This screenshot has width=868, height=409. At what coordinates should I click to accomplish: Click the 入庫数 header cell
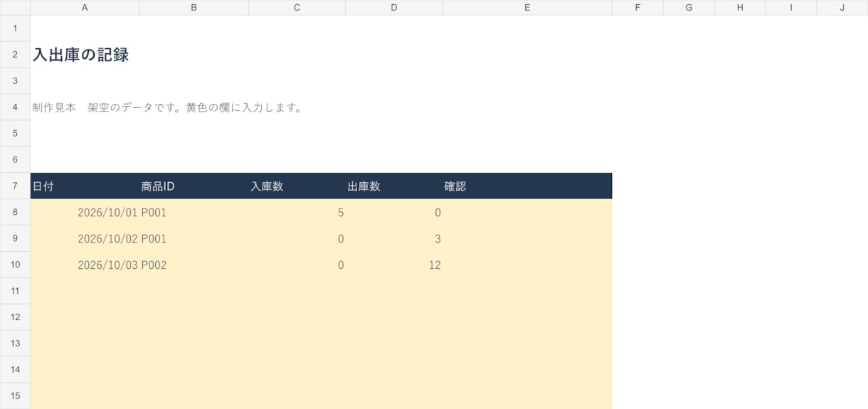pyautogui.click(x=297, y=186)
